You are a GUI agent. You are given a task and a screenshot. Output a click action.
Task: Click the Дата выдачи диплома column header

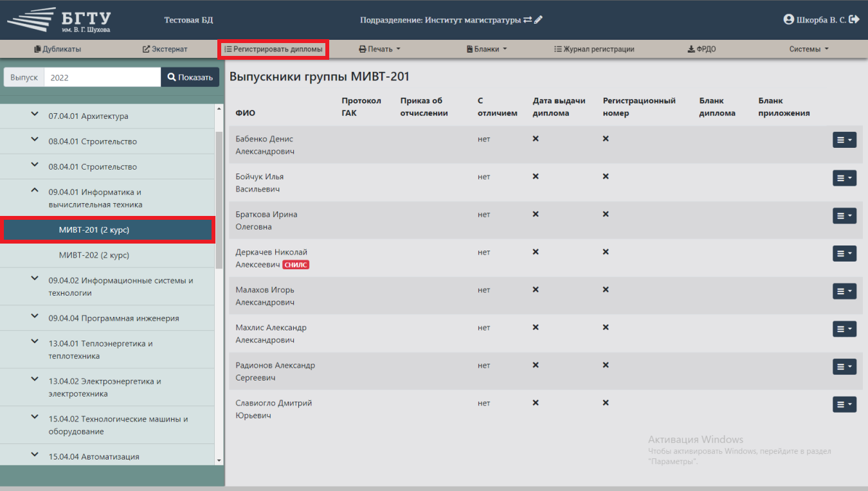click(x=559, y=107)
